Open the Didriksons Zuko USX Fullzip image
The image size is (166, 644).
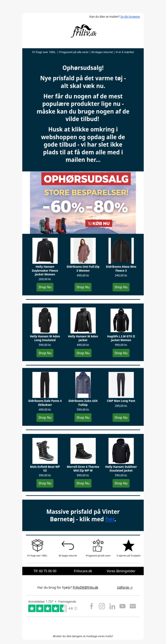(83, 385)
